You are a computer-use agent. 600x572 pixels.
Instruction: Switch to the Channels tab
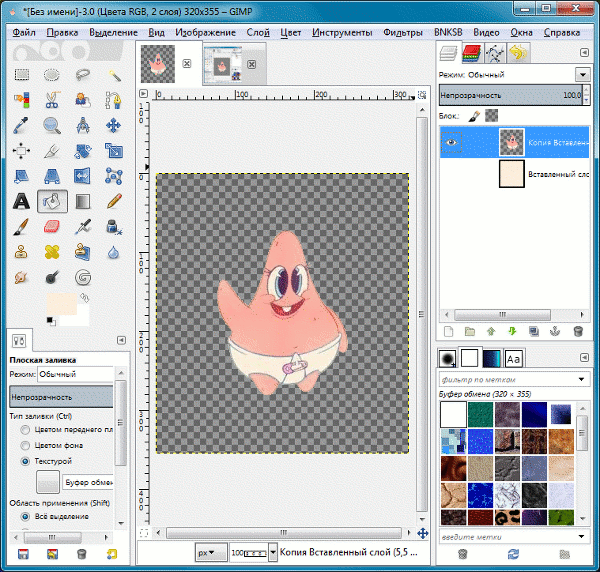point(471,53)
